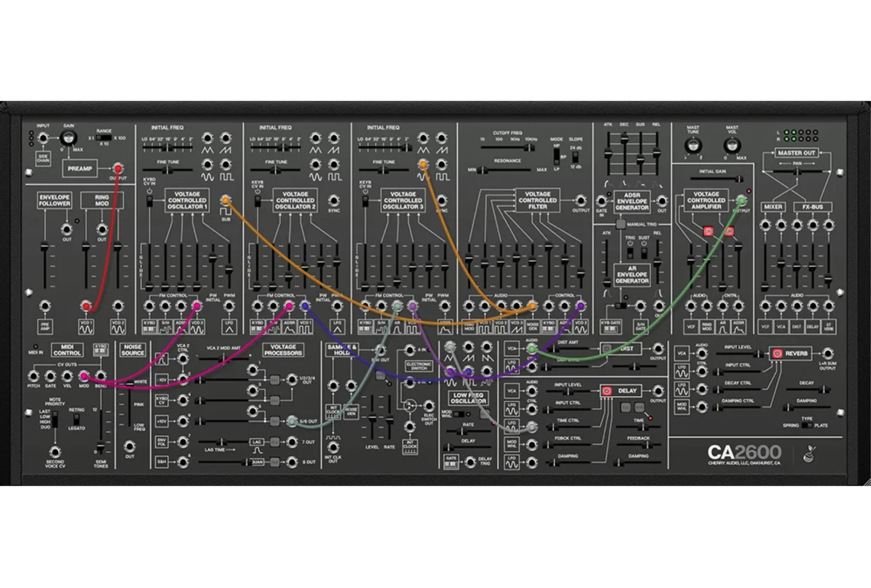Click the Voltage Processors 8 OUT jack

(292, 462)
